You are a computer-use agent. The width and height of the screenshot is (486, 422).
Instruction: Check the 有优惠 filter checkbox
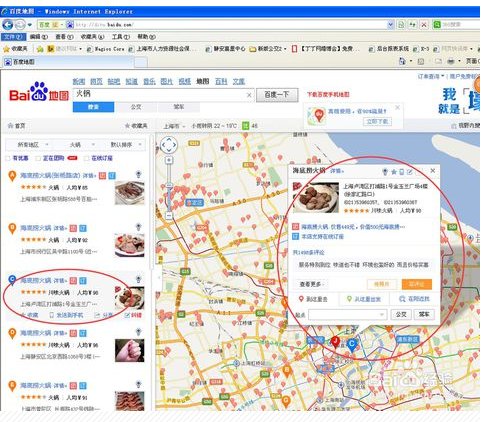8,158
